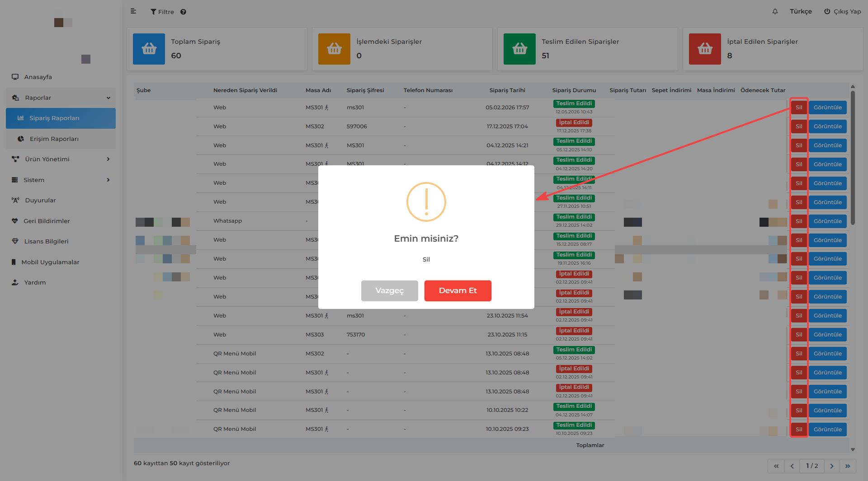868x481 pixels.
Task: Click the Geri Bildirimler heart icon
Action: (x=15, y=221)
